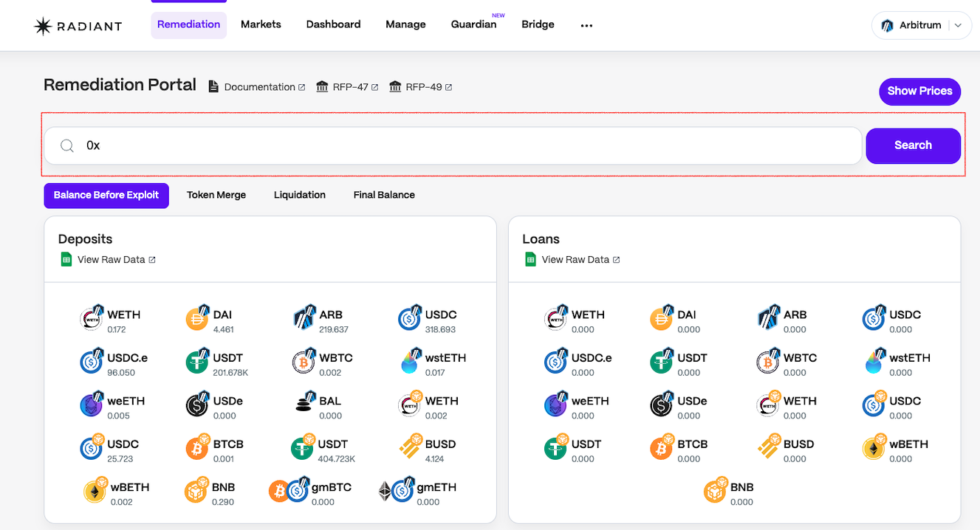Click the BUSD icon in Deposits
The height and width of the screenshot is (530, 980).
pos(410,448)
